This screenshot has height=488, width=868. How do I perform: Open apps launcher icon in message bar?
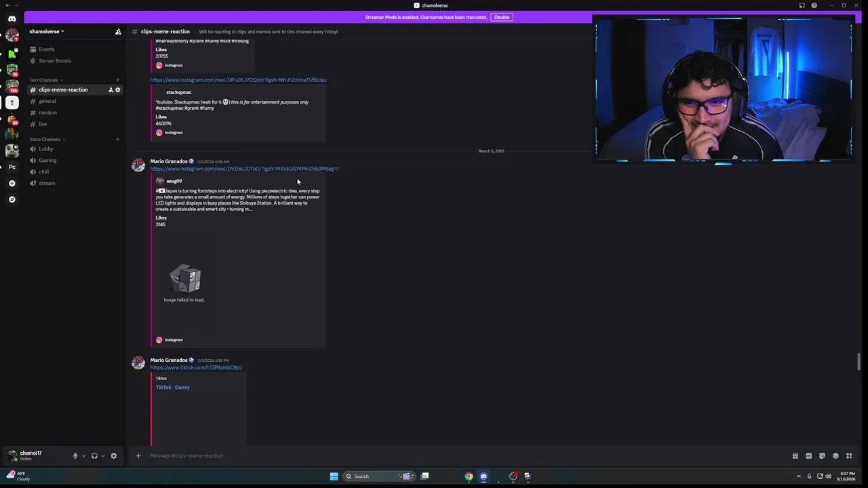click(849, 456)
